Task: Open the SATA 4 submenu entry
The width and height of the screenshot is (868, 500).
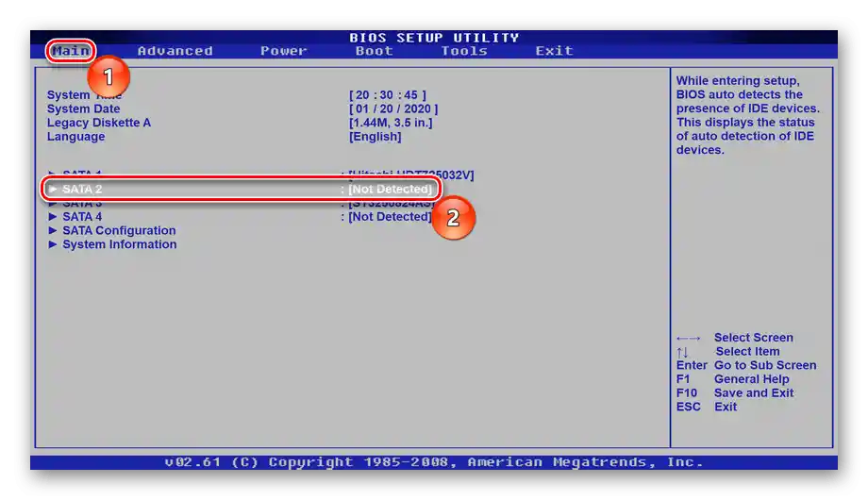Action: pyautogui.click(x=82, y=217)
